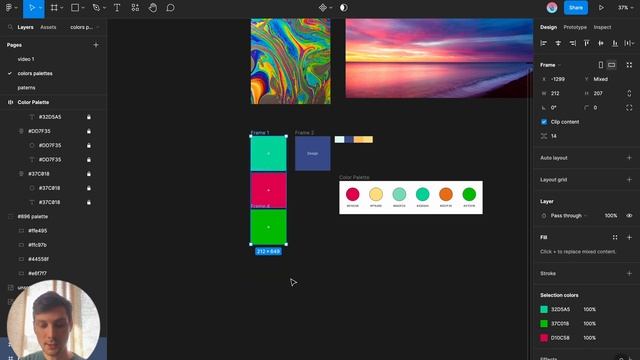The height and width of the screenshot is (360, 640).
Task: Toggle Constrain proportions link icon
Action: [x=629, y=93]
